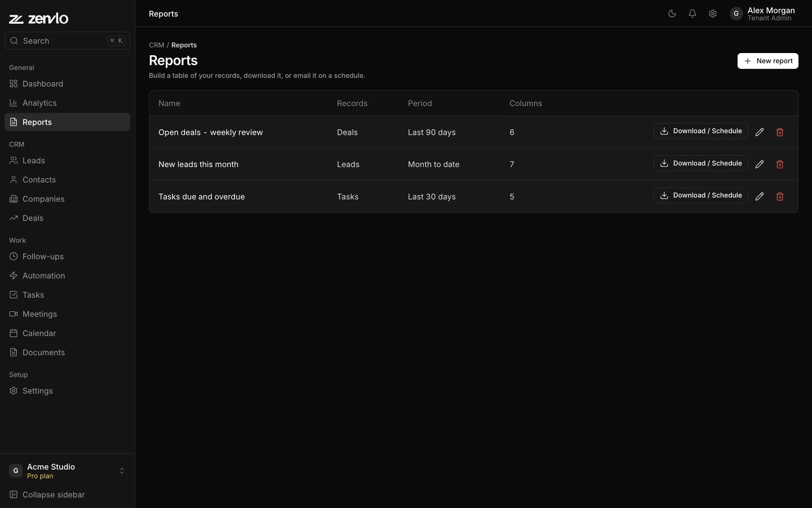Click 'Tasks due and overdue' name
The width and height of the screenshot is (812, 508).
point(201,197)
